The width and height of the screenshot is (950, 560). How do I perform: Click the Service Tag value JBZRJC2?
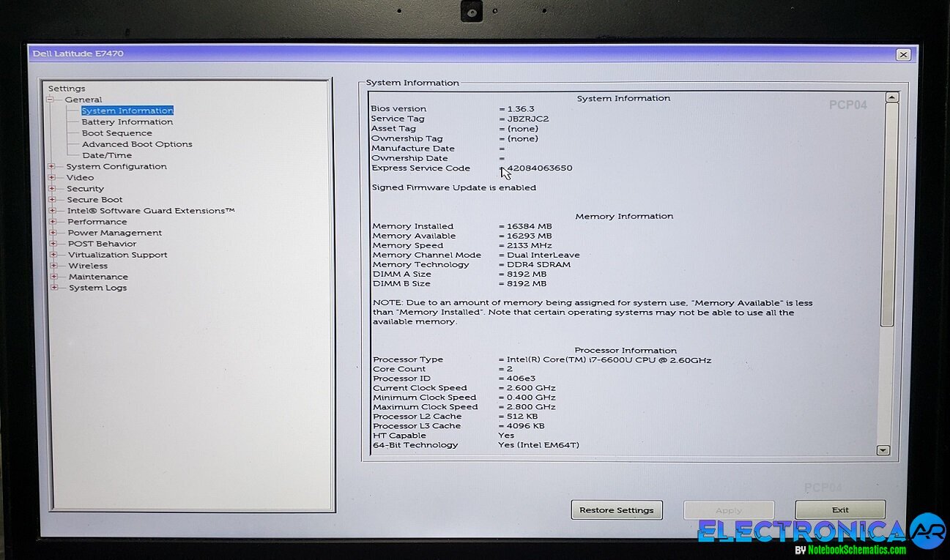tap(527, 119)
